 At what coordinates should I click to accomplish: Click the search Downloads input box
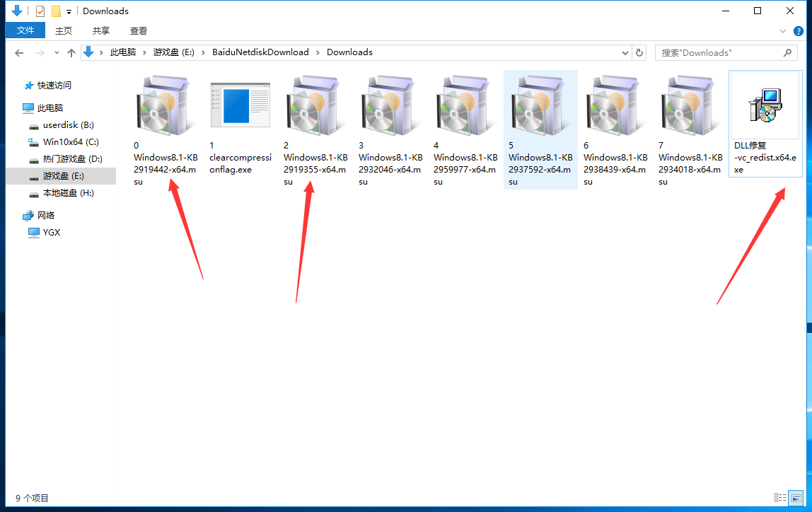pos(718,52)
